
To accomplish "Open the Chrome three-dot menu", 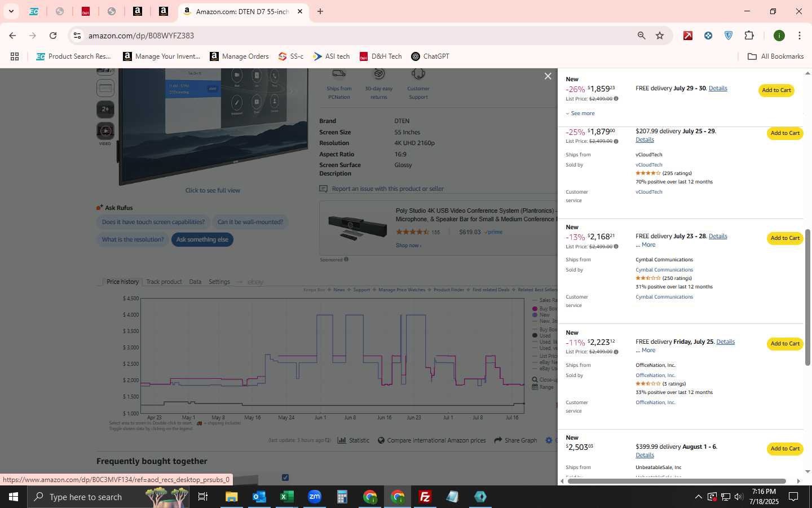I will point(800,36).
